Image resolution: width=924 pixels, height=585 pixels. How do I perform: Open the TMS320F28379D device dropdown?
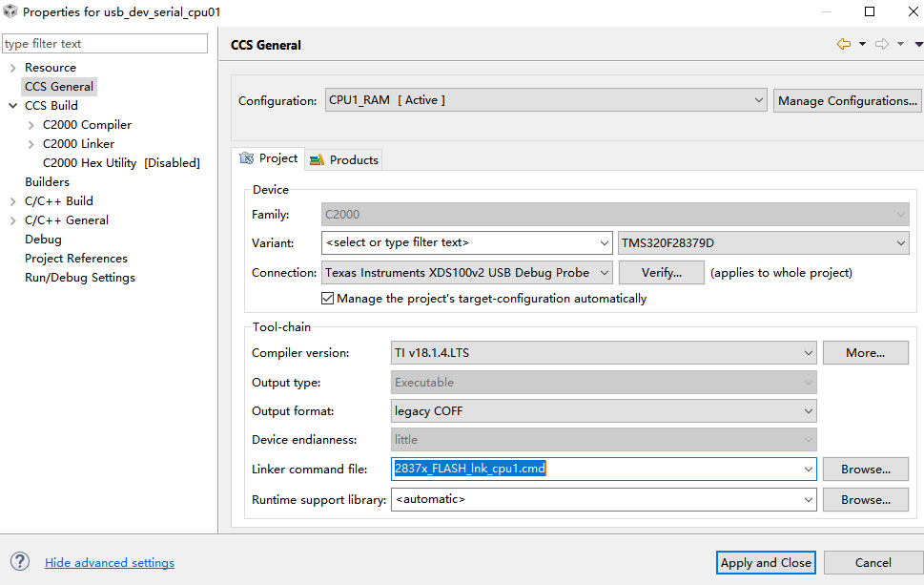pyautogui.click(x=763, y=243)
